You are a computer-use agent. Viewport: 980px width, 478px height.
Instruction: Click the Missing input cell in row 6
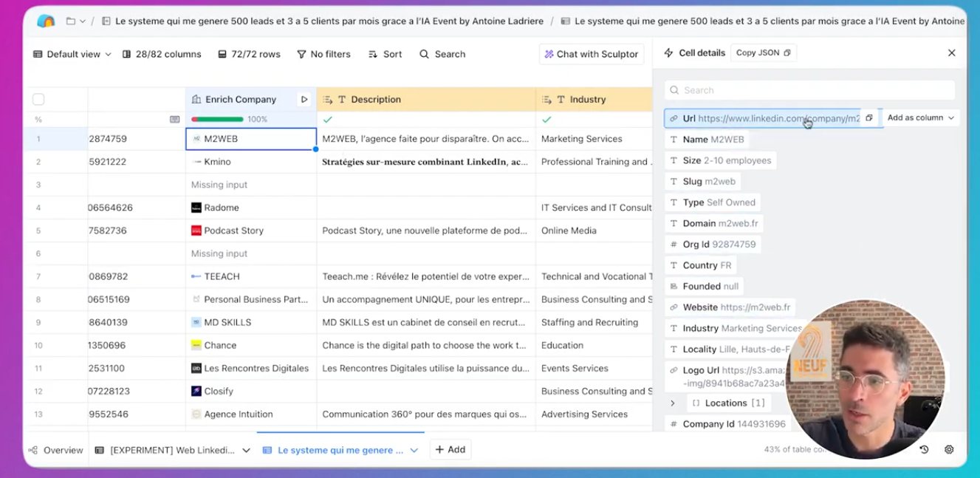pyautogui.click(x=251, y=253)
